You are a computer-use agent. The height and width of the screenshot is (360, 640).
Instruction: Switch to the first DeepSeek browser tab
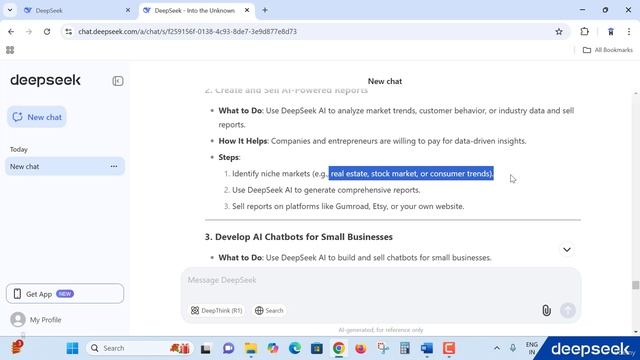pos(76,11)
